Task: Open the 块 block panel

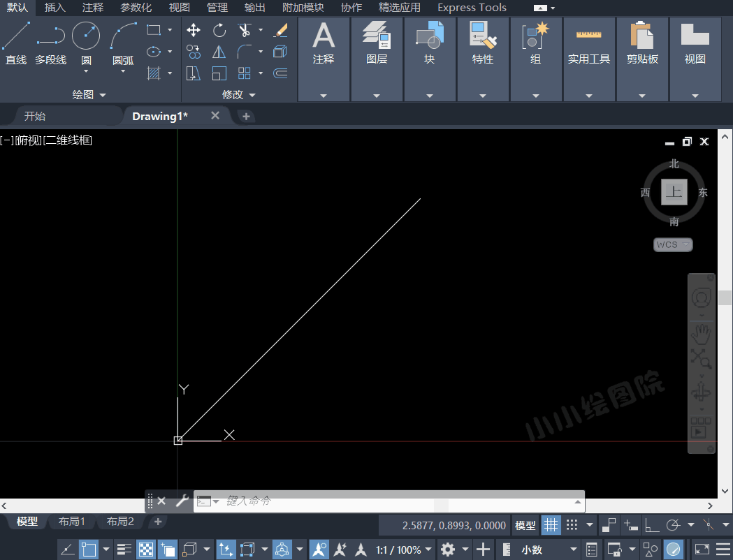Action: (x=430, y=59)
